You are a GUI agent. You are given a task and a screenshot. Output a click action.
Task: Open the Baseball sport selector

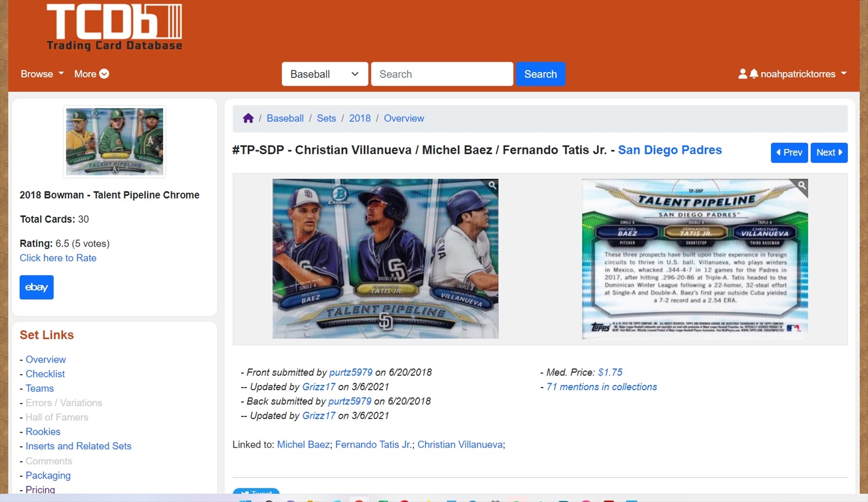(x=324, y=74)
